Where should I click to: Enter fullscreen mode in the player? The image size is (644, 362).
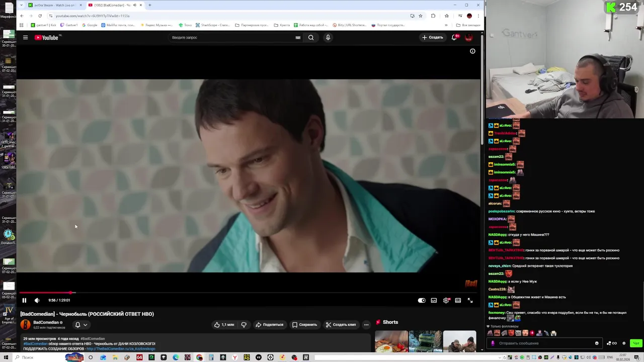470,300
